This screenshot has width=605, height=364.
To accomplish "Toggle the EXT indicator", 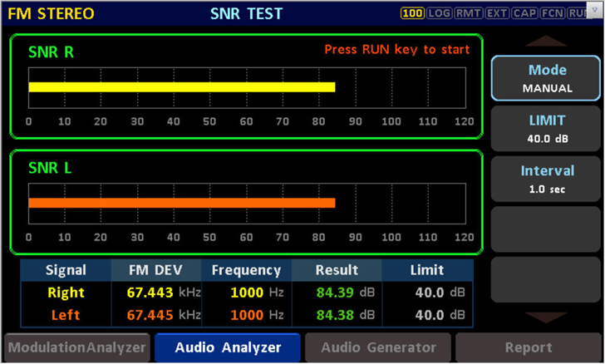I will point(497,13).
